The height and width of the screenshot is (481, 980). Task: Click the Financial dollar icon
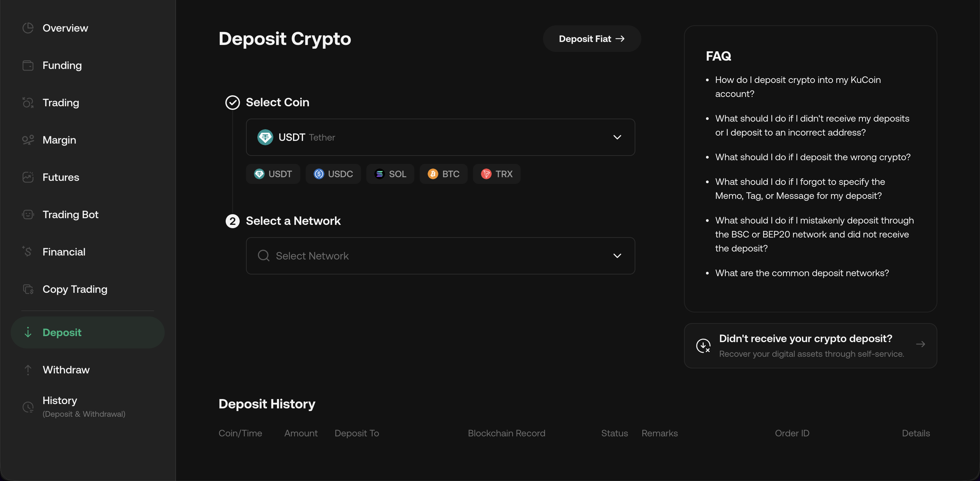pyautogui.click(x=27, y=252)
